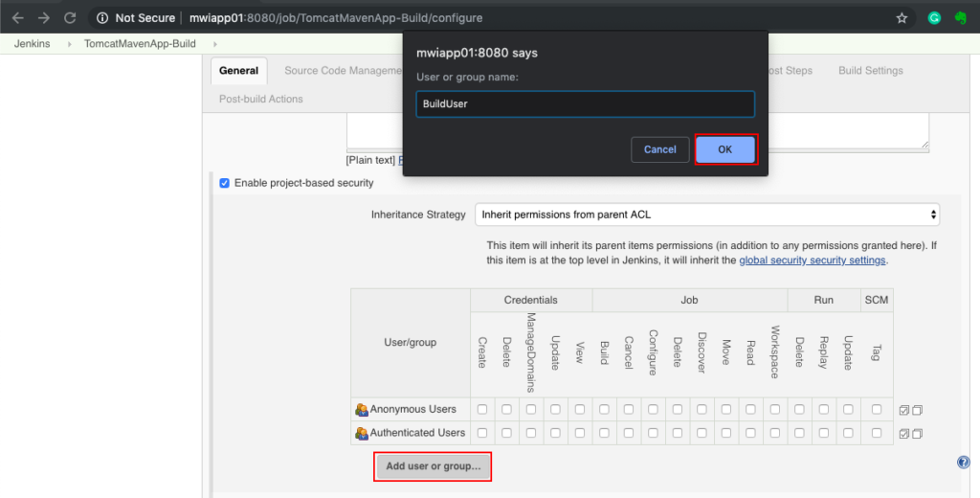Click the browser back arrow
Screen dimensions: 980x498
[17, 18]
